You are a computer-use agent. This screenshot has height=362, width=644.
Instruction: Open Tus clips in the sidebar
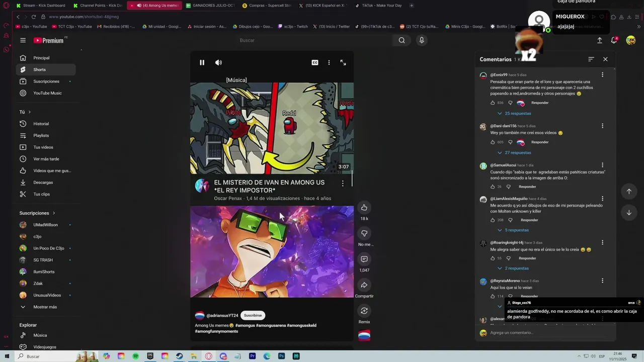coord(46,194)
